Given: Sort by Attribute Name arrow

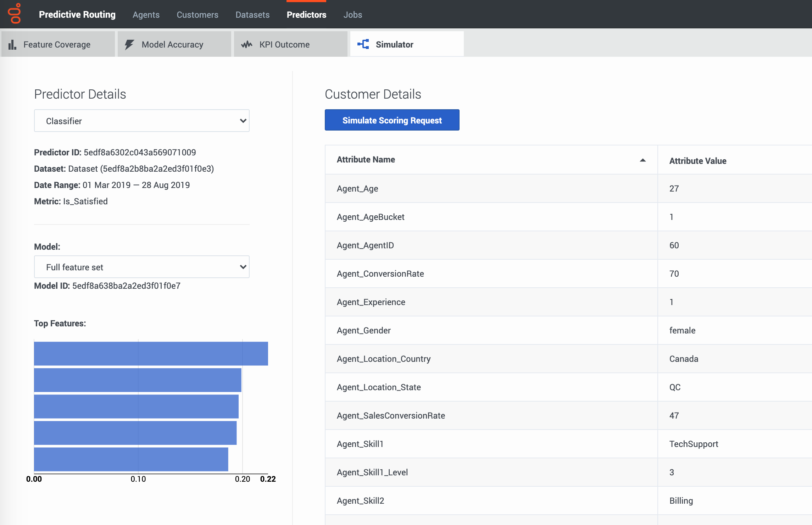Looking at the screenshot, I should tap(643, 160).
